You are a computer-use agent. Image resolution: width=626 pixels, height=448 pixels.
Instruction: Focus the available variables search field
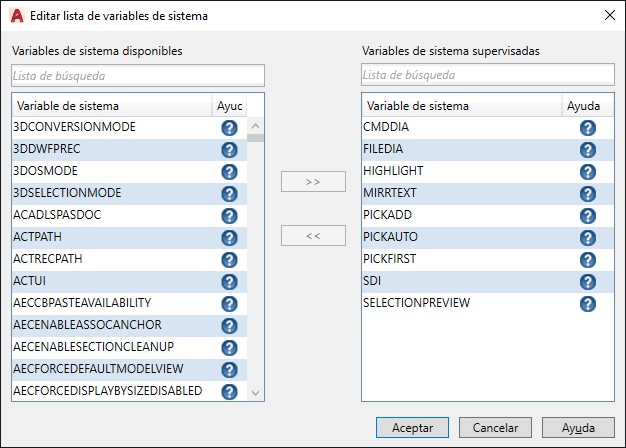pos(138,75)
